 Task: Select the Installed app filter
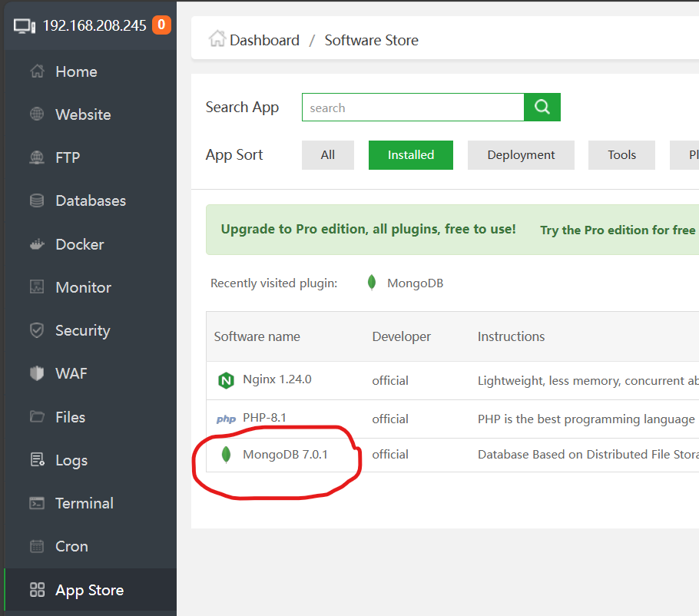pos(410,155)
